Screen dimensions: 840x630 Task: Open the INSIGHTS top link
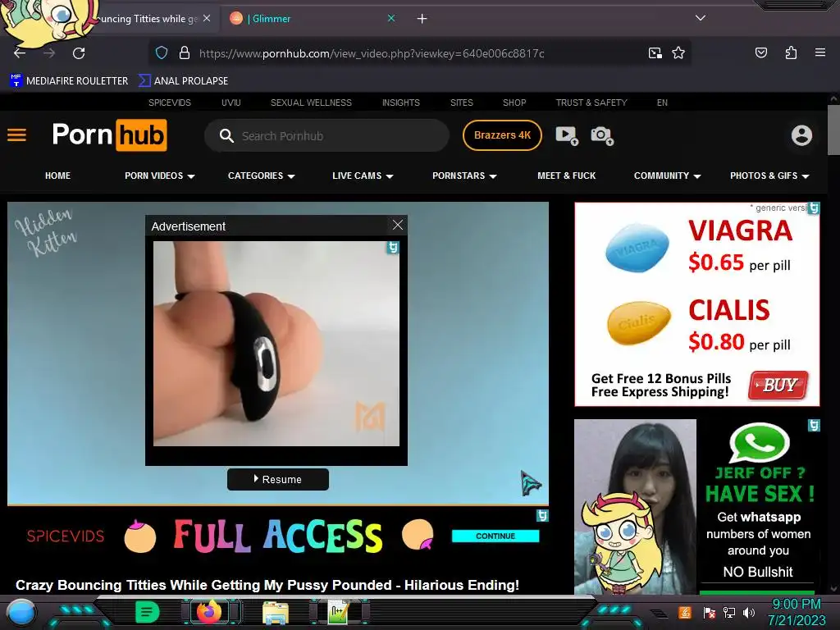(400, 103)
